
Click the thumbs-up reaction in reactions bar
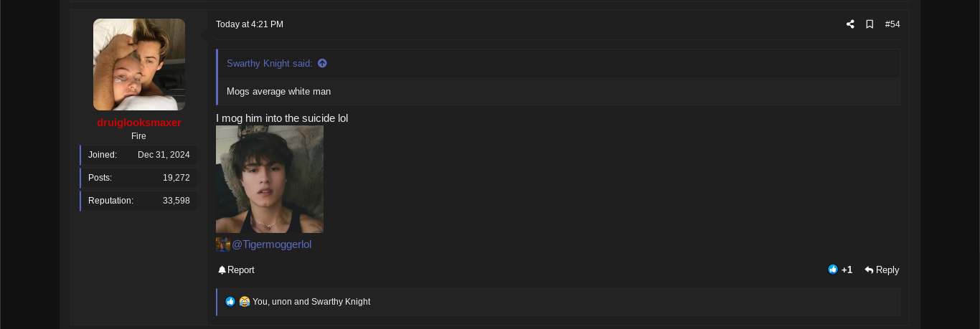(x=230, y=302)
